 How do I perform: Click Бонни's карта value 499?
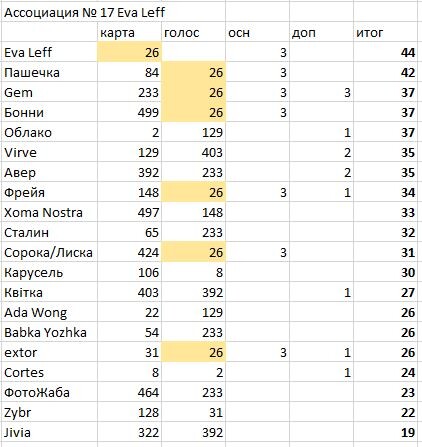point(129,112)
